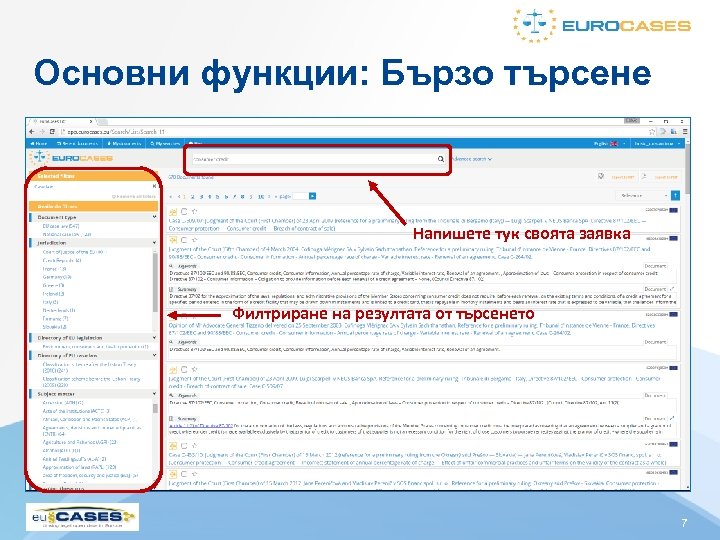Image resolution: width=720 pixels, height=540 pixels.
Task: Jump to first results page arrow
Action: [171, 197]
